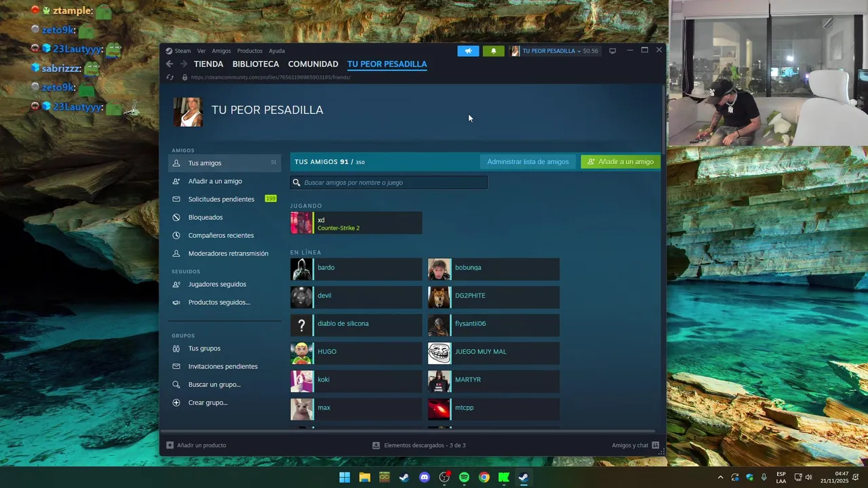This screenshot has width=868, height=488.
Task: Select Tus amigos in the sidebar
Action: [224, 163]
